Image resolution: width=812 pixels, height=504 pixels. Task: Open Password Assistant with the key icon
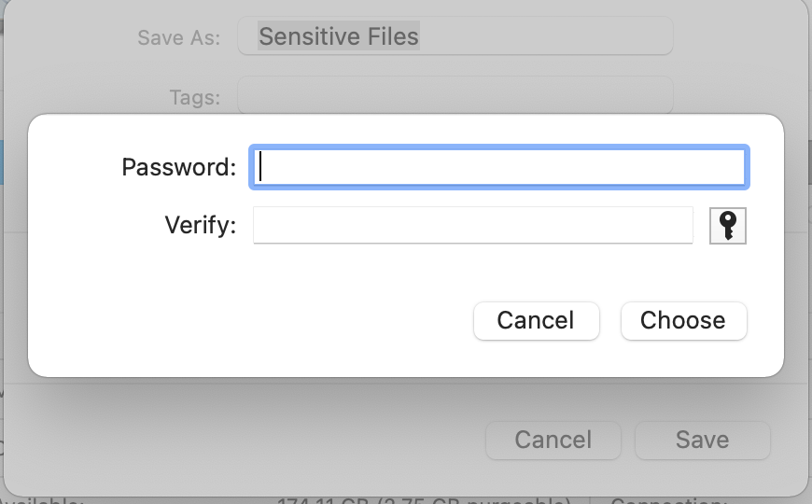click(x=728, y=225)
